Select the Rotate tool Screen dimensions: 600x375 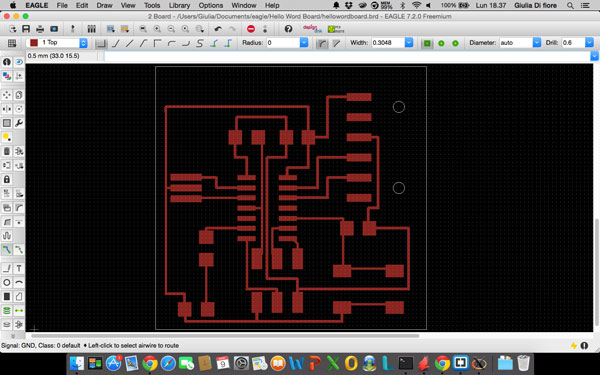19,109
